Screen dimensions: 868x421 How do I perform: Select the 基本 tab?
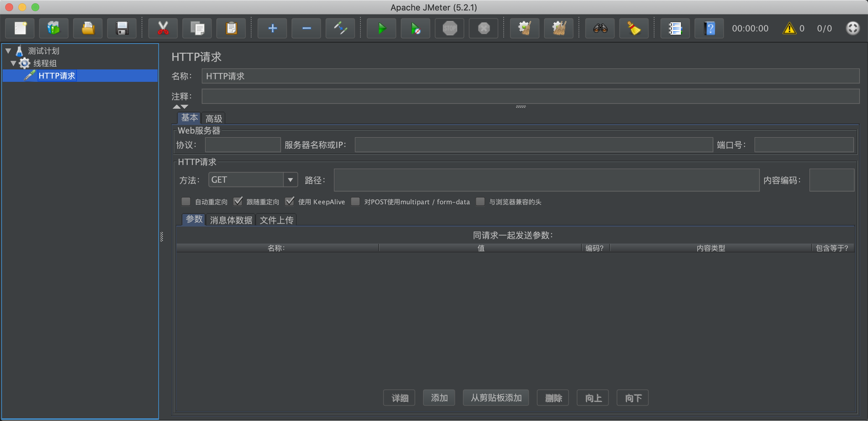tap(189, 118)
